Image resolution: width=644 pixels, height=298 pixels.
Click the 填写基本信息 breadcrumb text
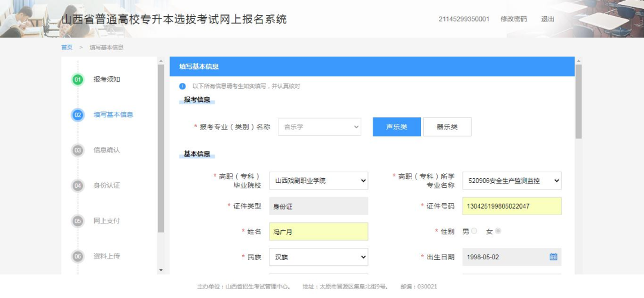(106, 47)
